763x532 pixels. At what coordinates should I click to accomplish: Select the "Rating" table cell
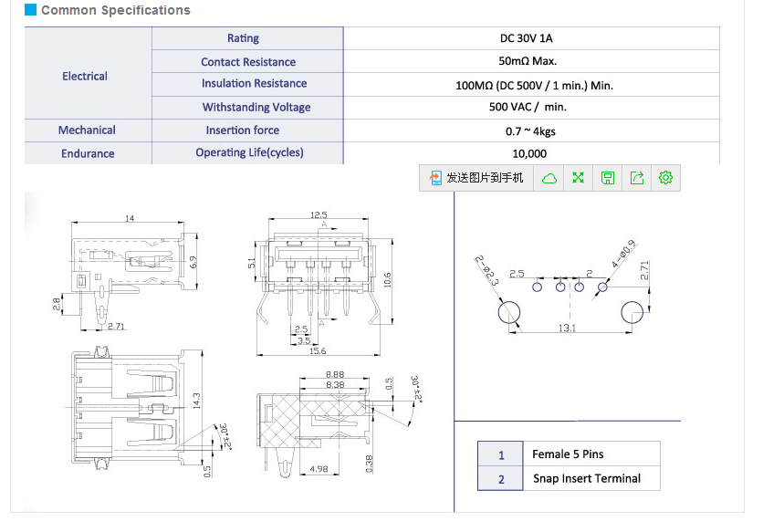247,38
